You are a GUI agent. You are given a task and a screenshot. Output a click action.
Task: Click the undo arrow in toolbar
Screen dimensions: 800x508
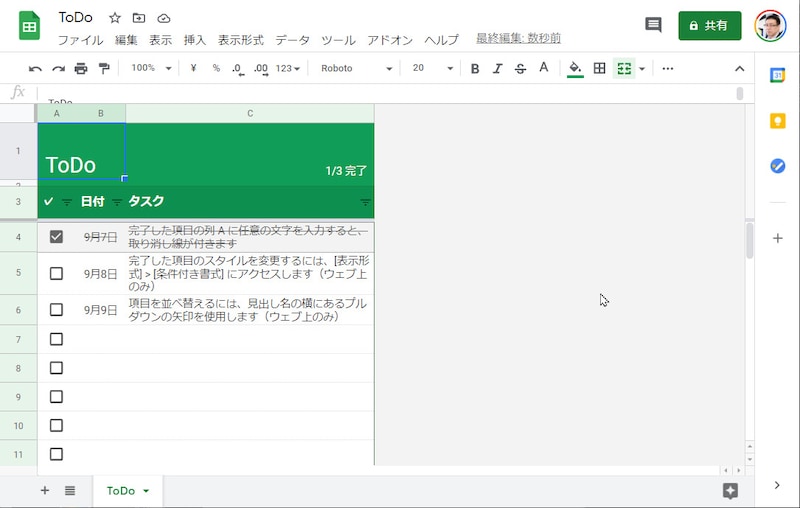tap(36, 68)
